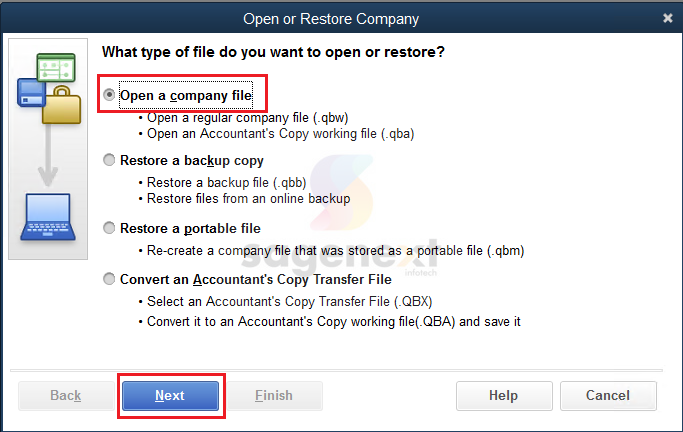Click the Open or Restore Company title bar

[331, 19]
